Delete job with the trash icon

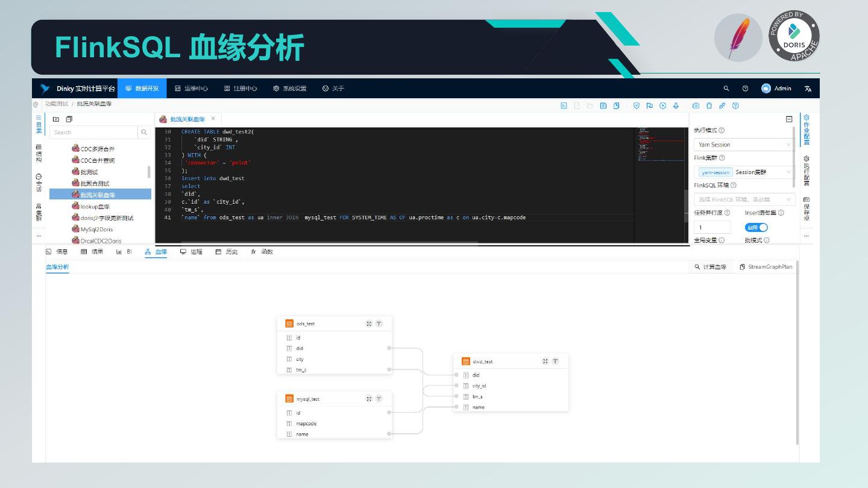[709, 105]
